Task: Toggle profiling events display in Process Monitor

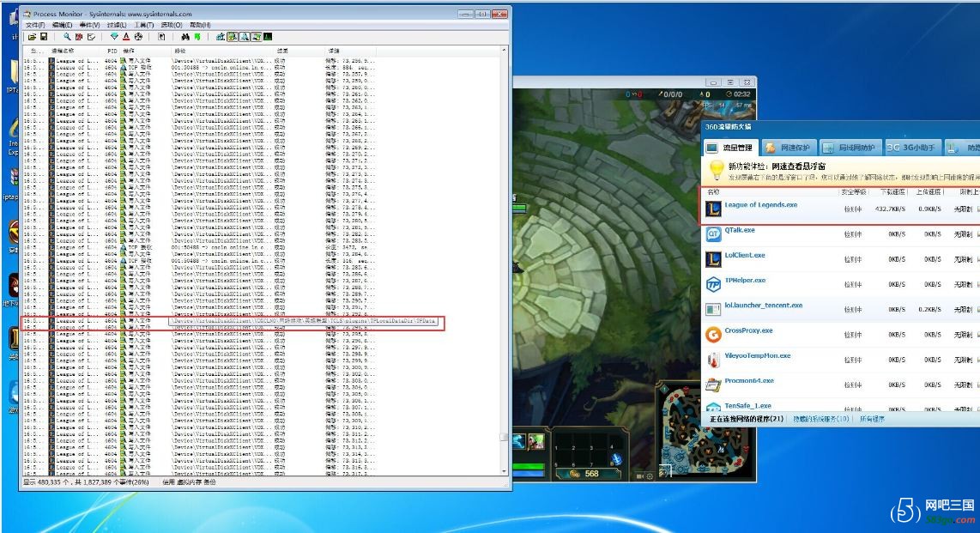Action: click(268, 37)
